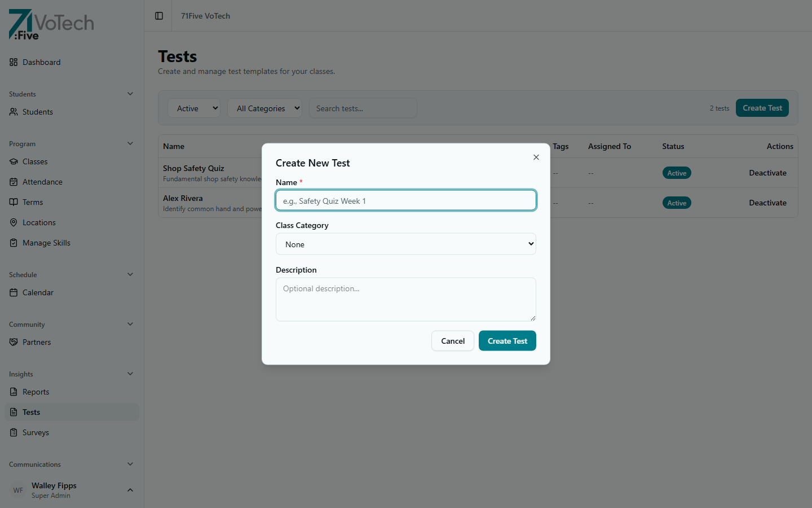Open the Attendance page

point(42,182)
